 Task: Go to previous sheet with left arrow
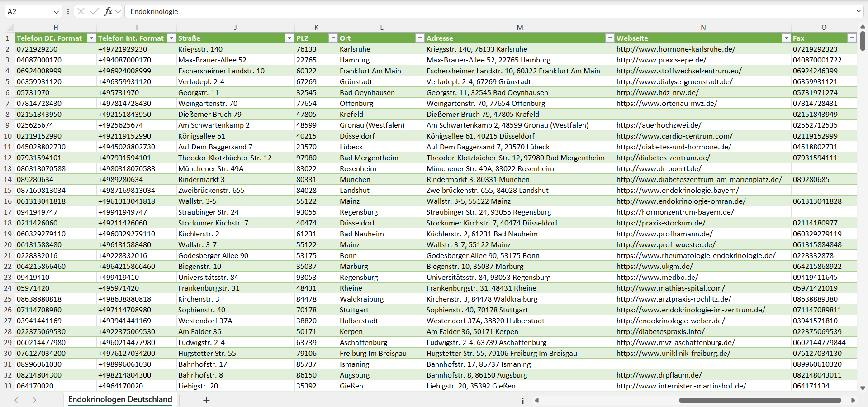coord(16,400)
